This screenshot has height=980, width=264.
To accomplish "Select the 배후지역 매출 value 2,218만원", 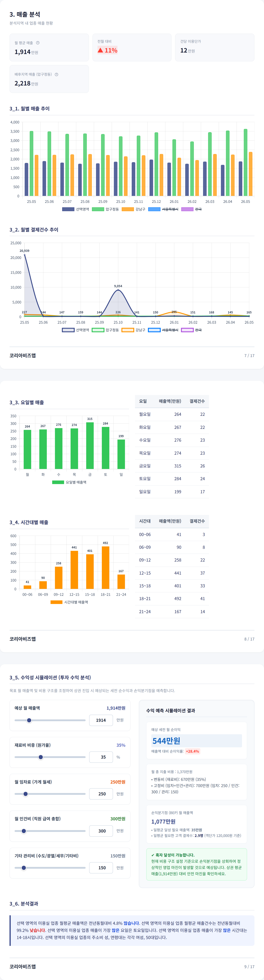I will [x=26, y=83].
